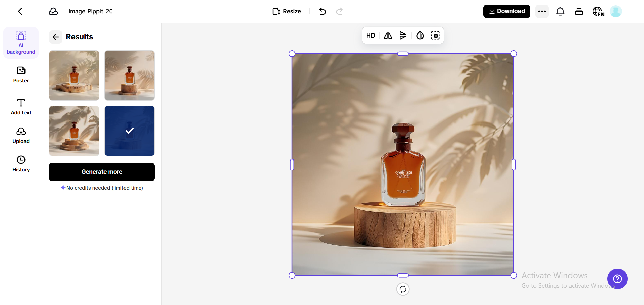Viewport: 644px width, 305px height.
Task: Select the first result thumbnail
Action: 74,75
